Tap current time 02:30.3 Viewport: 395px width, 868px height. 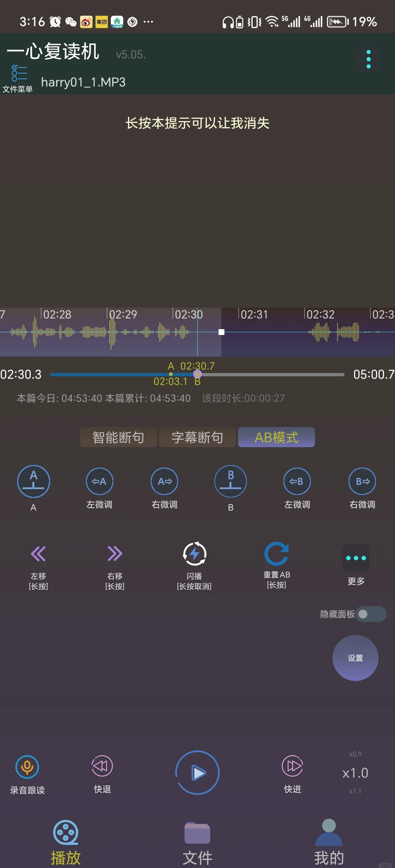[x=21, y=374]
